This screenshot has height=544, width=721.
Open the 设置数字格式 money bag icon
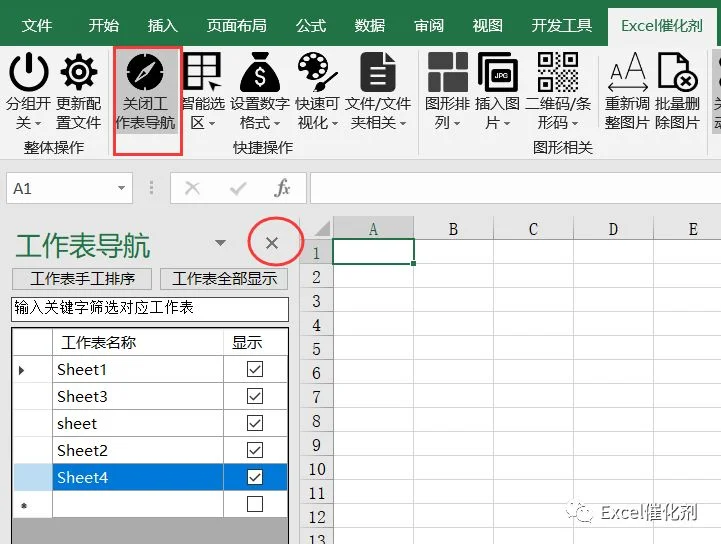point(260,72)
